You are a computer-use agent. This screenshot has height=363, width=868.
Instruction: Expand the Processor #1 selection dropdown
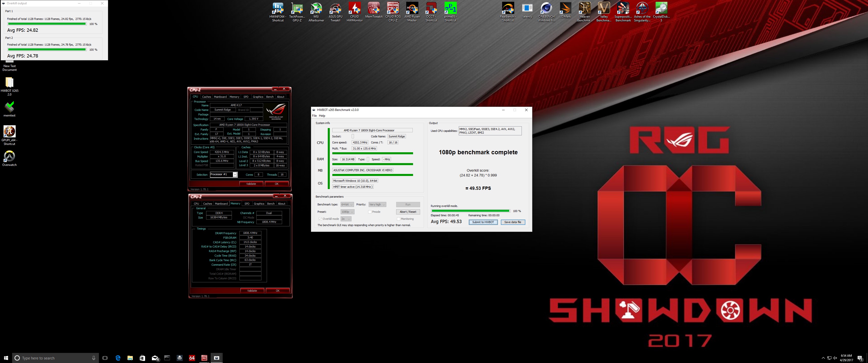tap(235, 174)
